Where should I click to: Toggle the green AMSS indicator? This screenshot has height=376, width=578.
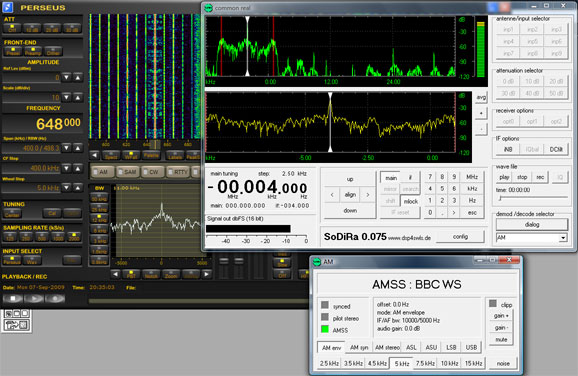click(325, 329)
